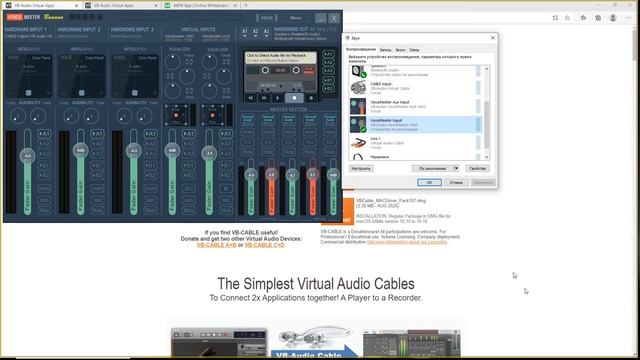Open A3 hardware output device selector

point(266,33)
